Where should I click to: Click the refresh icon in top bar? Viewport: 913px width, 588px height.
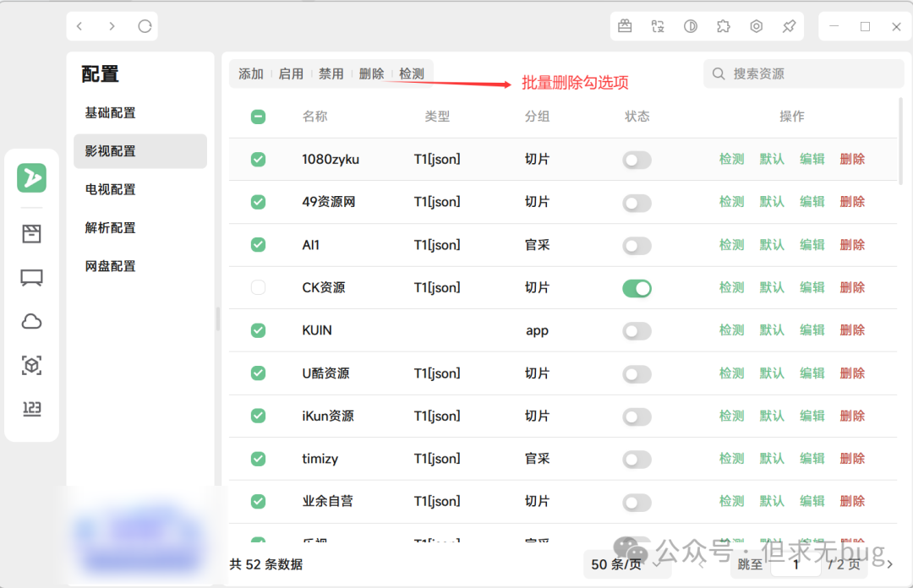point(145,26)
